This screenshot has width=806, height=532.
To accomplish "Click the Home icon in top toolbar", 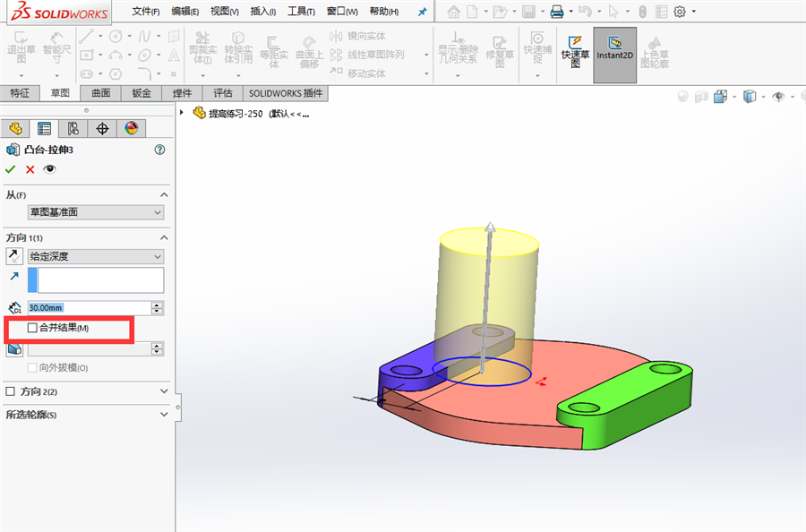I will (454, 12).
